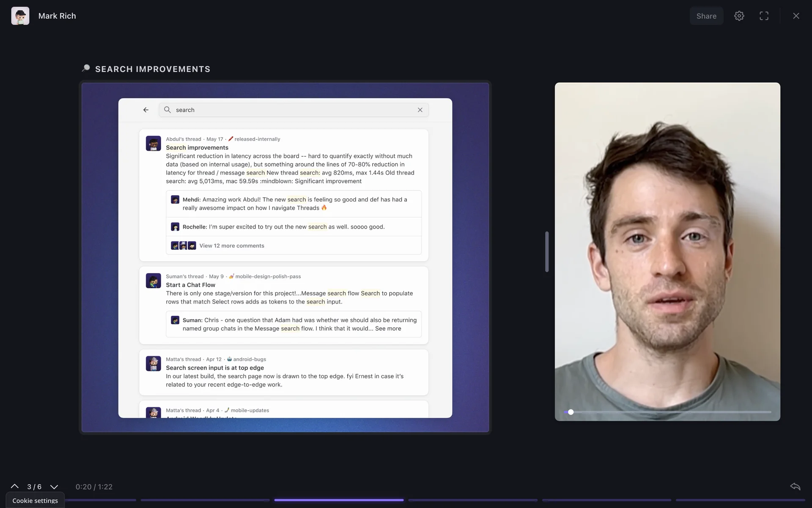Go to previous slide with up chevron
The width and height of the screenshot is (812, 508).
14,486
